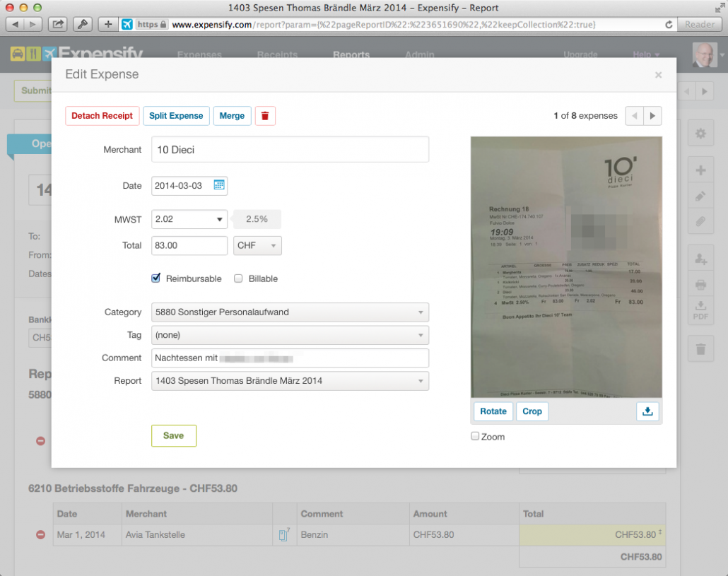Open the Receipts tab
This screenshot has width=728, height=576.
[x=277, y=54]
